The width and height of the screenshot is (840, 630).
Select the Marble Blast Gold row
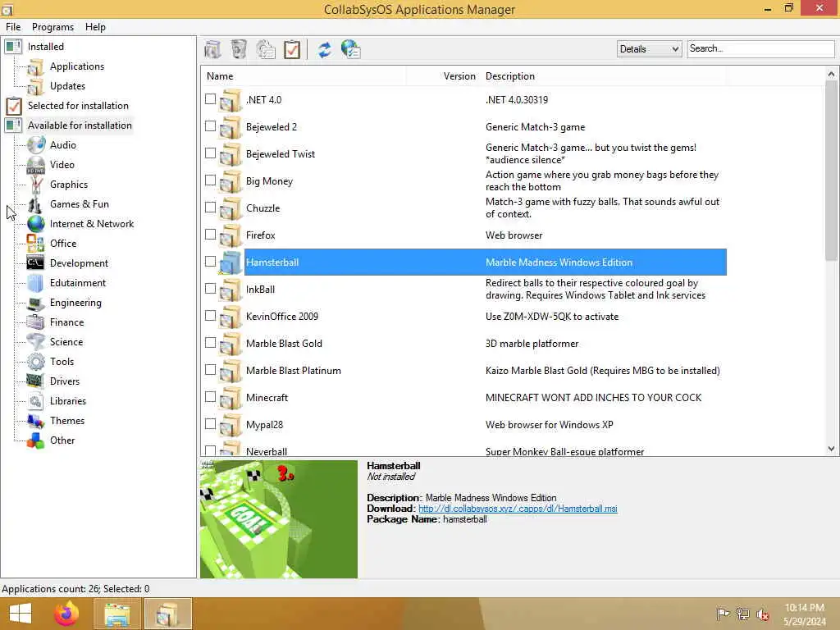pyautogui.click(x=464, y=344)
